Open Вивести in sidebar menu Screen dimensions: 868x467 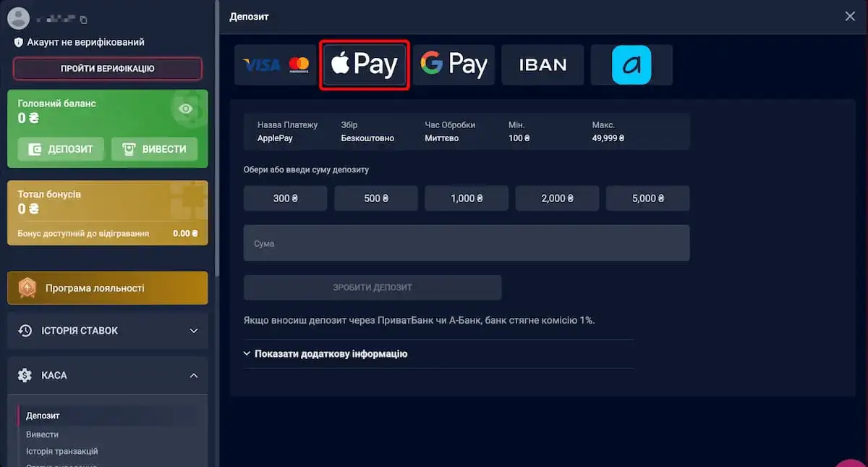(x=42, y=434)
